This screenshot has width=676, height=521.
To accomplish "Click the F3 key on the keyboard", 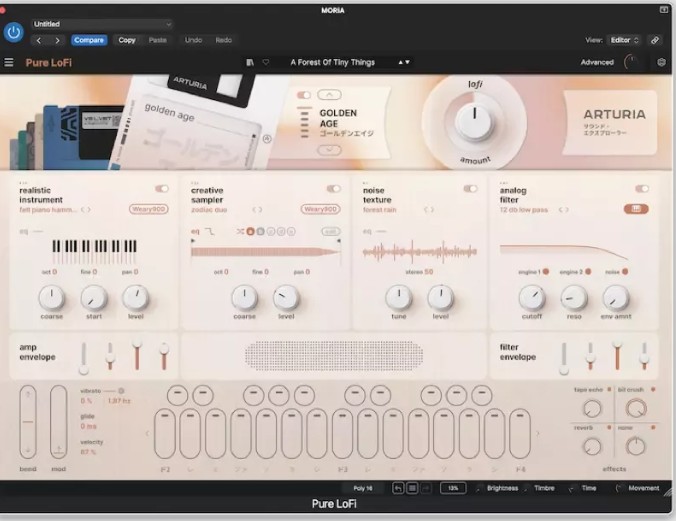I will pyautogui.click(x=342, y=434).
